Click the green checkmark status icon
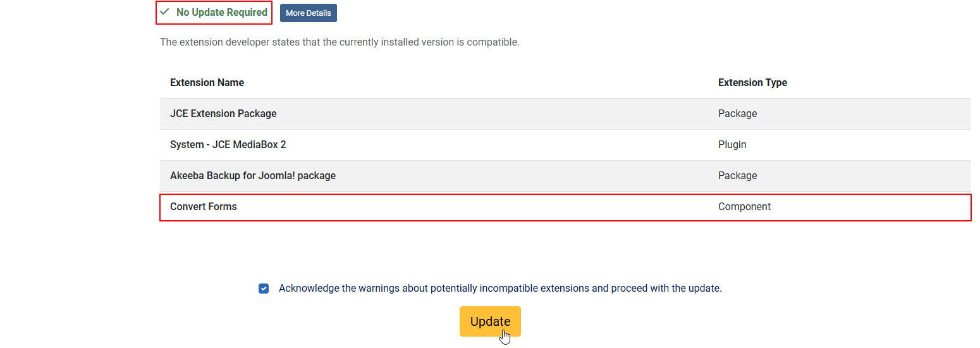 (164, 12)
